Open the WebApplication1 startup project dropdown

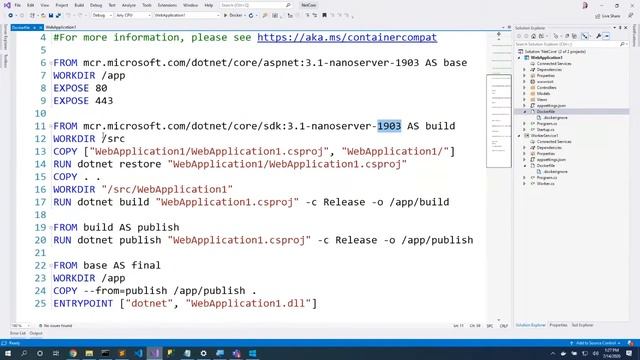tap(187, 16)
